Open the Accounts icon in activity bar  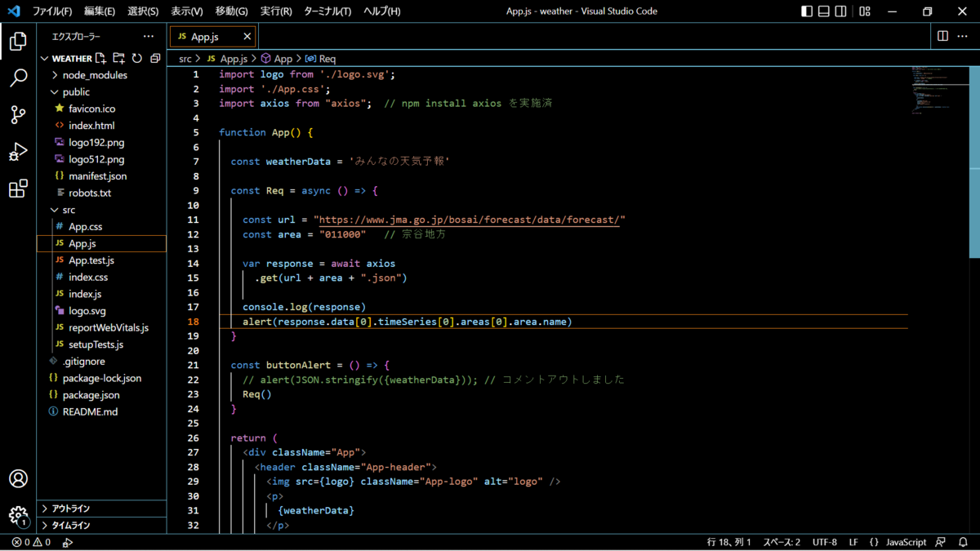18,479
